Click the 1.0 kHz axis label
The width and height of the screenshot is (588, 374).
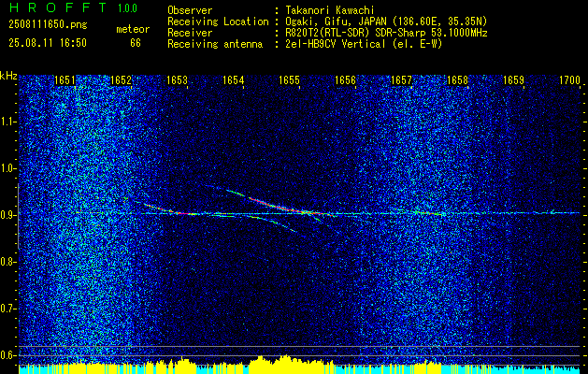8,169
